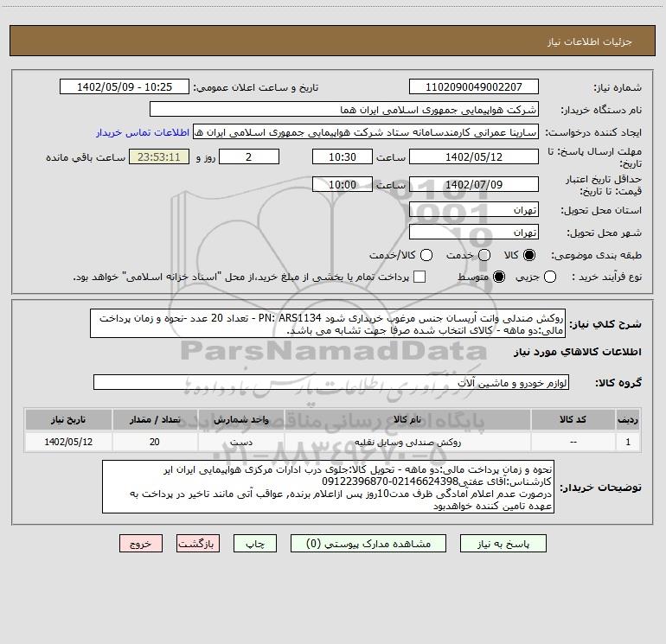
Task: Click the نام کالا column header
Action: [407, 419]
